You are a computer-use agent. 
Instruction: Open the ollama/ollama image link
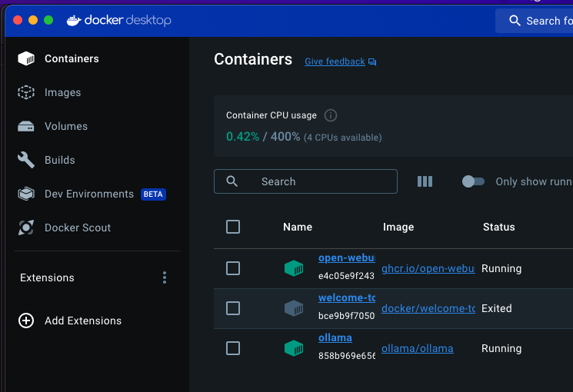click(418, 348)
